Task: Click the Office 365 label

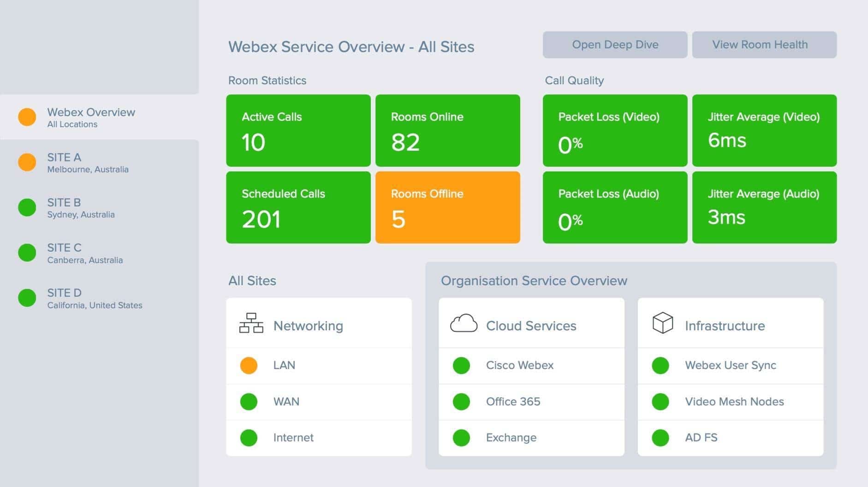Action: click(513, 401)
